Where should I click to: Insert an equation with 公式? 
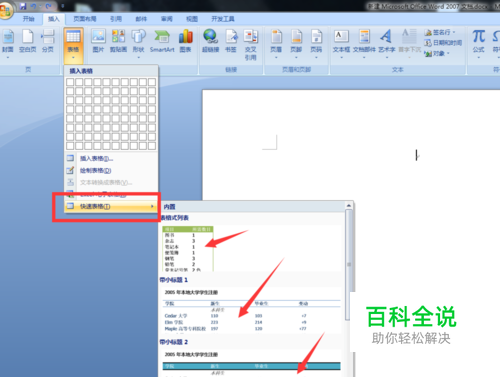(x=478, y=45)
